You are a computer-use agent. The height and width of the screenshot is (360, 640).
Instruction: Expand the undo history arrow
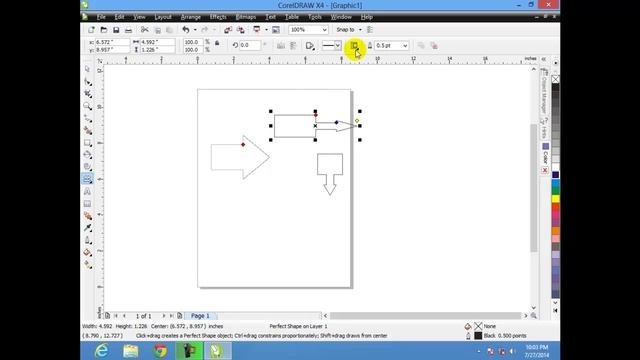[x=195, y=30]
